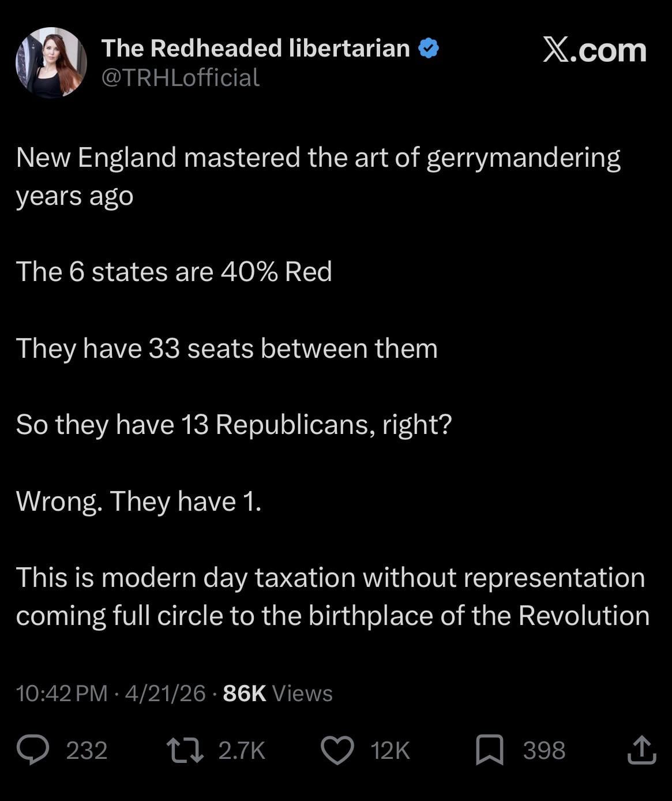Click the blue verified checkmark badge
Viewport: 672px width, 801px height.
pyautogui.click(x=428, y=48)
